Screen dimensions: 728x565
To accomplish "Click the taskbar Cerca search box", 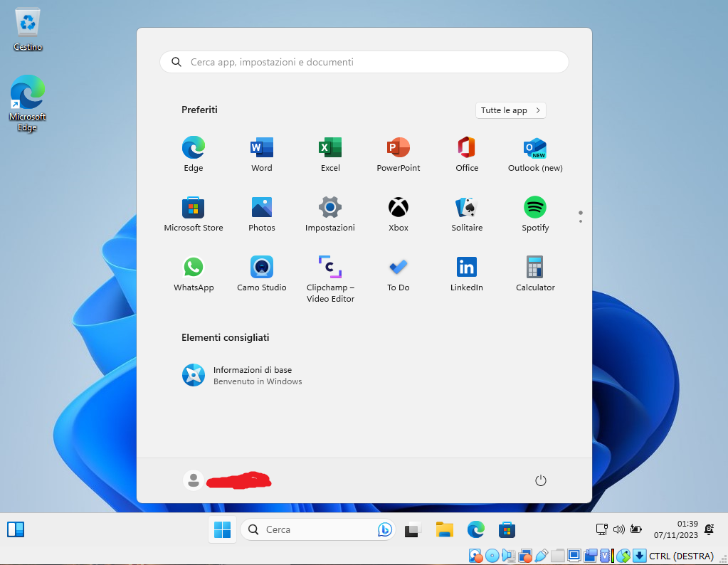I will (x=317, y=529).
